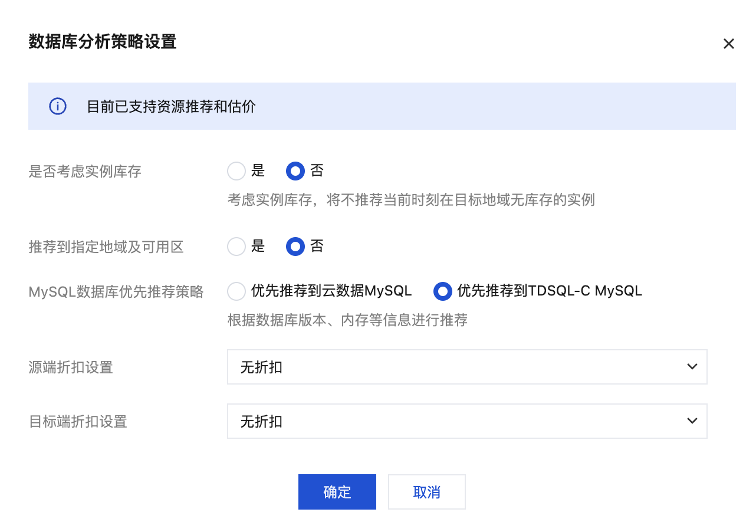Select 优先推荐到TDSQL-C MySQL option
This screenshot has width=756, height=532.
(x=443, y=291)
